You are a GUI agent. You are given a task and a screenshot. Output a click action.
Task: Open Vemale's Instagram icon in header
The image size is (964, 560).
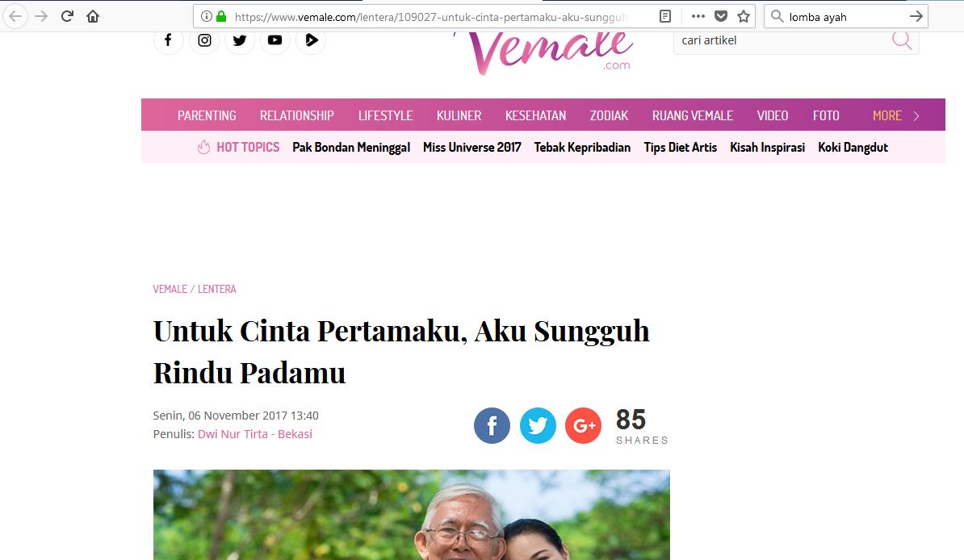(x=204, y=40)
